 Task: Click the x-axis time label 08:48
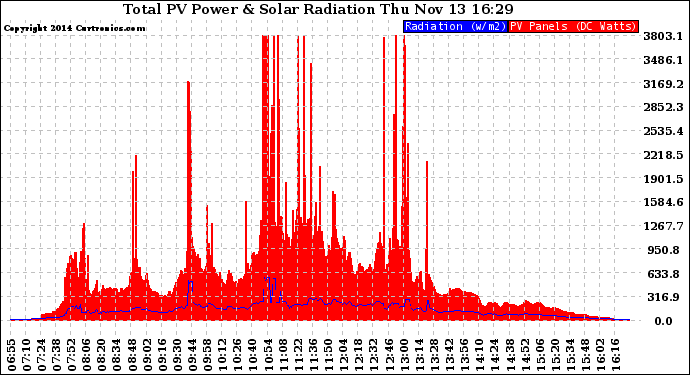[132, 356]
